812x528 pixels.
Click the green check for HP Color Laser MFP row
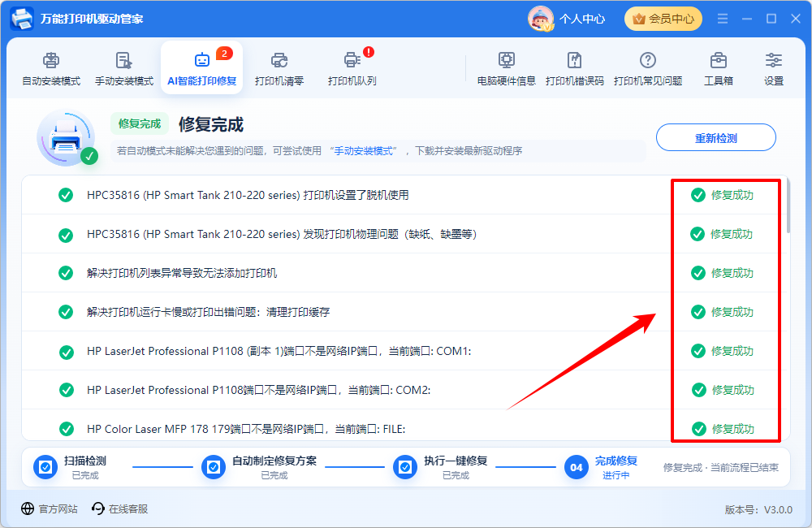[67, 429]
